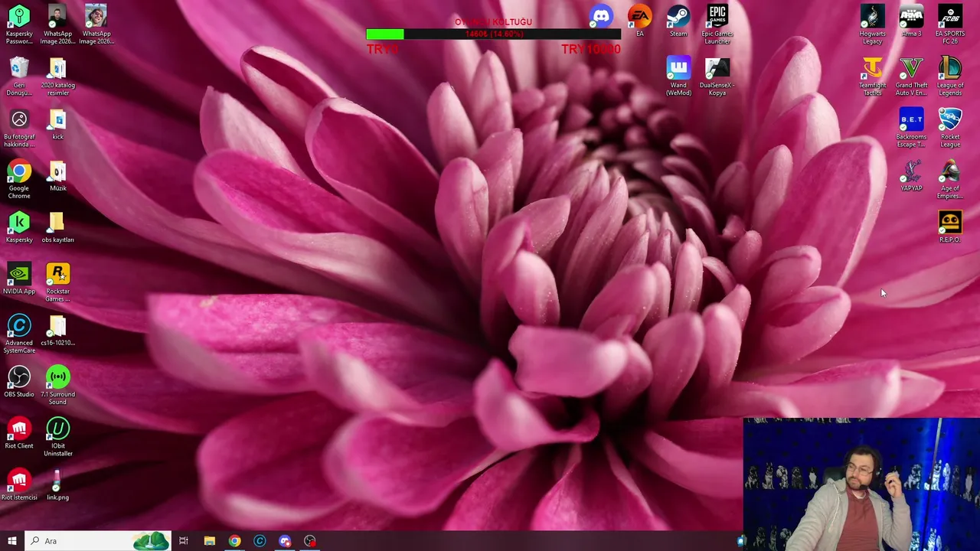Open the cs16-10210 folder icon
Image resolution: width=980 pixels, height=551 pixels.
pos(57,330)
